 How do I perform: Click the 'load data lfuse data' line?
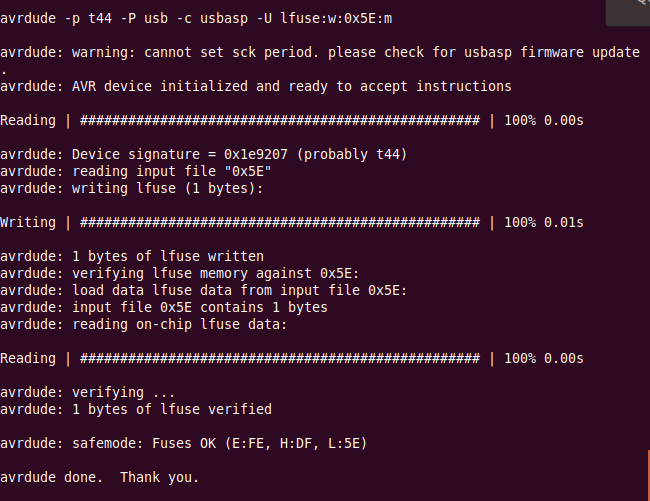(x=204, y=290)
